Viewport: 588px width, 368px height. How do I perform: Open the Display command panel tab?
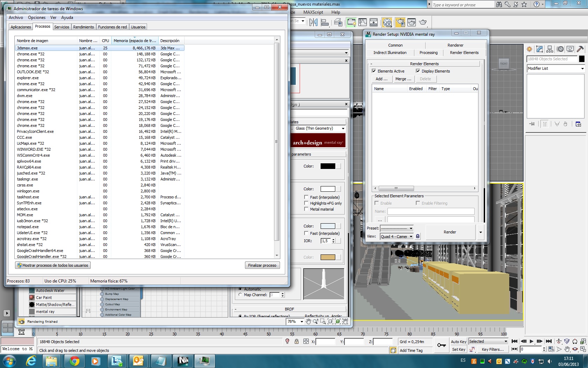click(x=570, y=49)
